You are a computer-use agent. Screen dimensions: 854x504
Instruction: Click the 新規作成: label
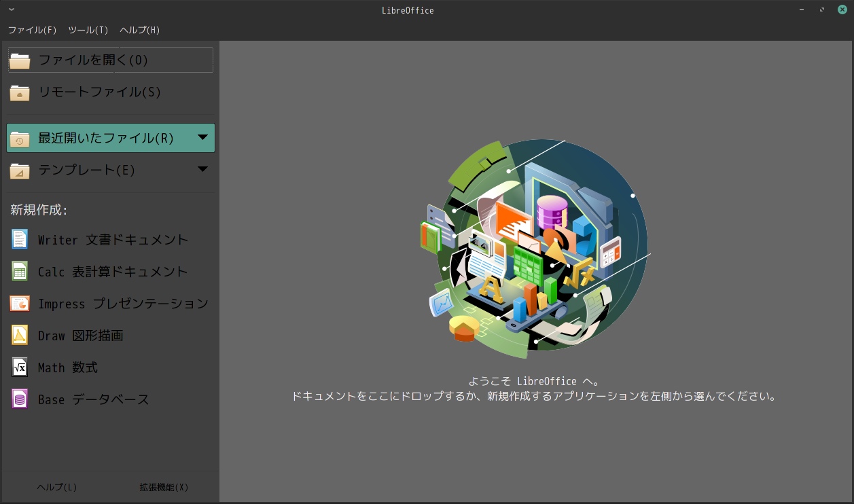(39, 211)
